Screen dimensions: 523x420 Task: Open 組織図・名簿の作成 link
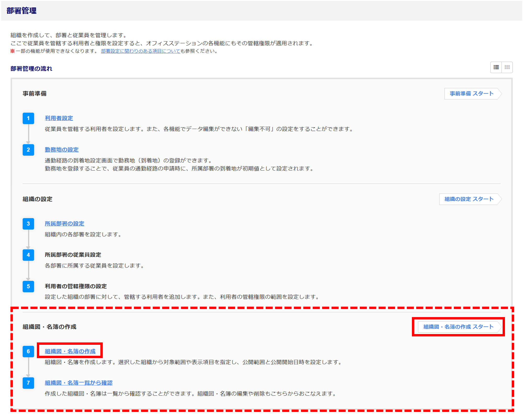pyautogui.click(x=70, y=351)
